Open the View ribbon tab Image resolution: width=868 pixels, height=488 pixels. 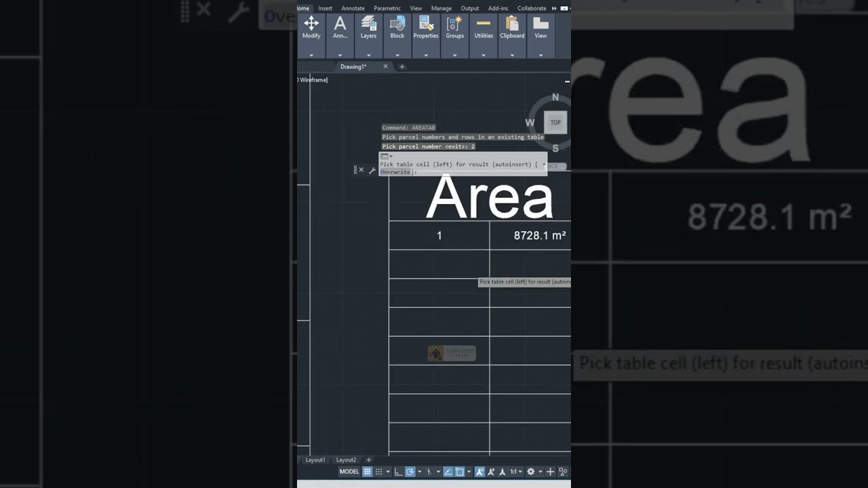point(416,8)
